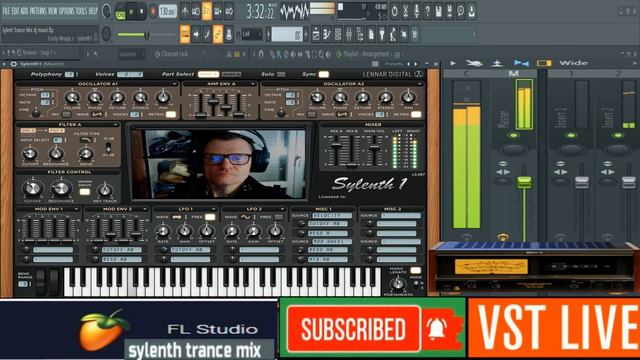640x360 pixels.
Task: Click the Oscillator A1 Pan knob
Action: point(163,98)
